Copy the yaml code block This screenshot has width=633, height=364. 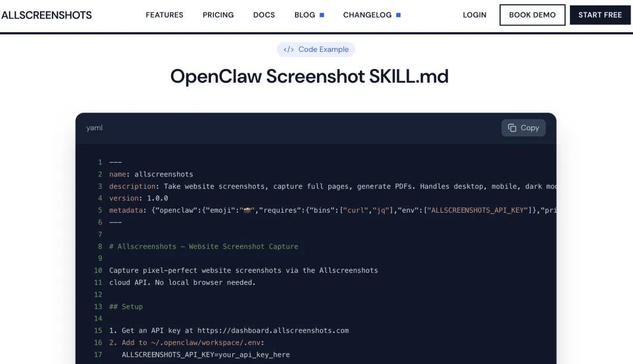coord(523,128)
